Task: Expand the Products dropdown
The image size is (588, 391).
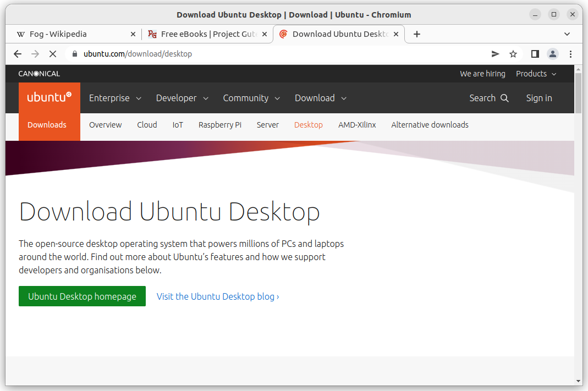Action: pos(535,73)
